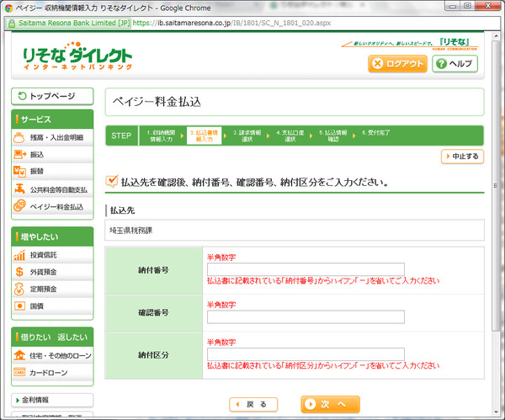
Task: Click the faucet icon for 公共料金等自動支払
Action: click(x=19, y=189)
